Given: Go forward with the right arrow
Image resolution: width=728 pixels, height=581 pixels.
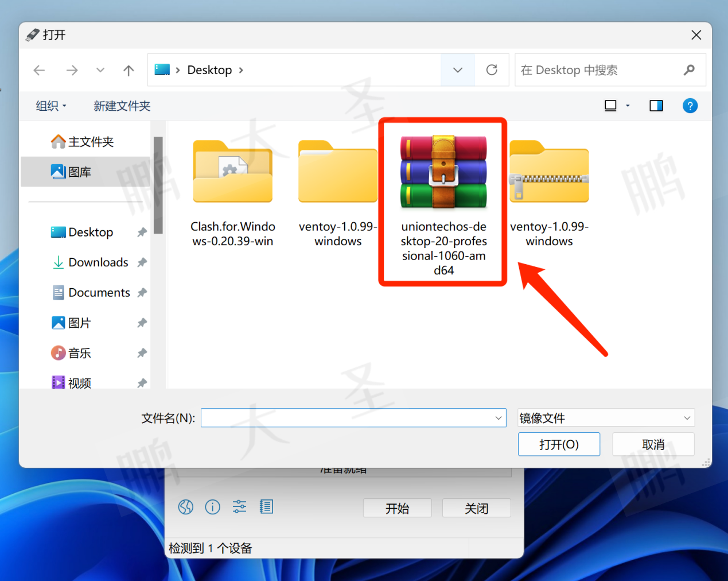Looking at the screenshot, I should tap(72, 70).
